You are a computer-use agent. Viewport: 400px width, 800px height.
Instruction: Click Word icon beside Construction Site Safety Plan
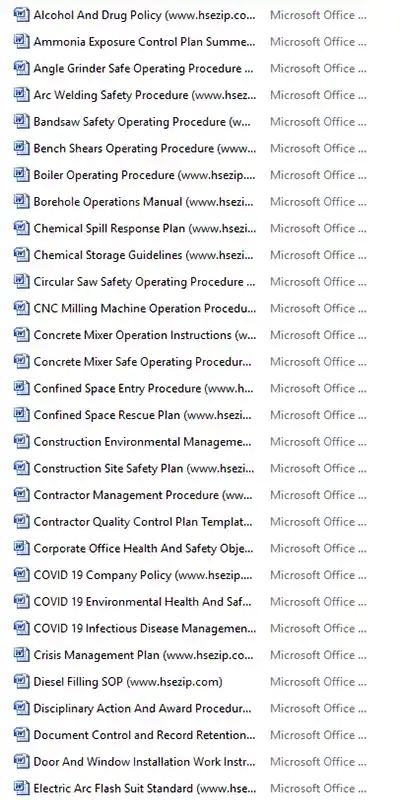(x=21, y=468)
